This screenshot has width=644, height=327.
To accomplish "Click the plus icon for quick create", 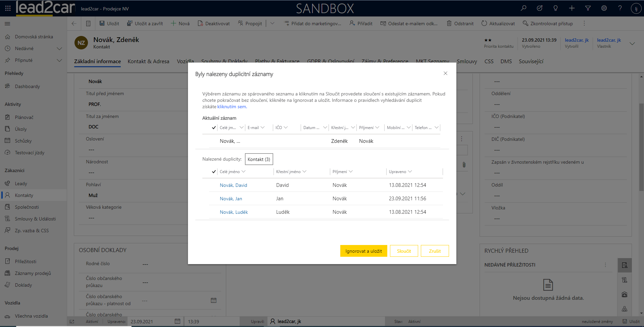I will point(572,8).
